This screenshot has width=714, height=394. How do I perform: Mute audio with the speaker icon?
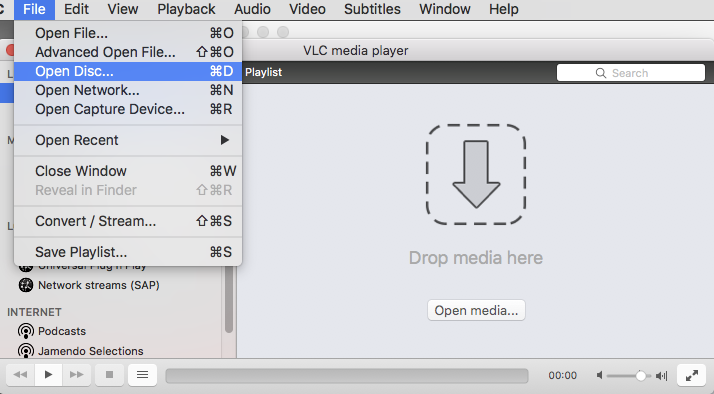pyautogui.click(x=600, y=375)
